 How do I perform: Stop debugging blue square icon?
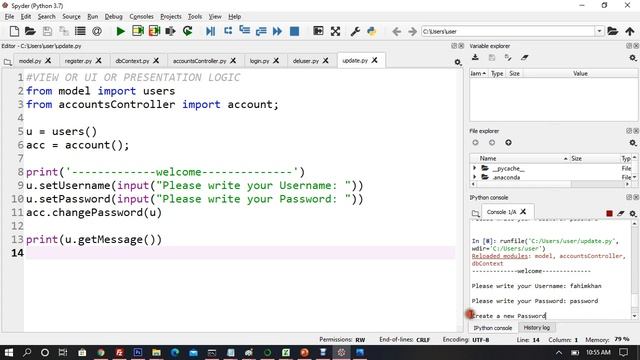coord(294,31)
